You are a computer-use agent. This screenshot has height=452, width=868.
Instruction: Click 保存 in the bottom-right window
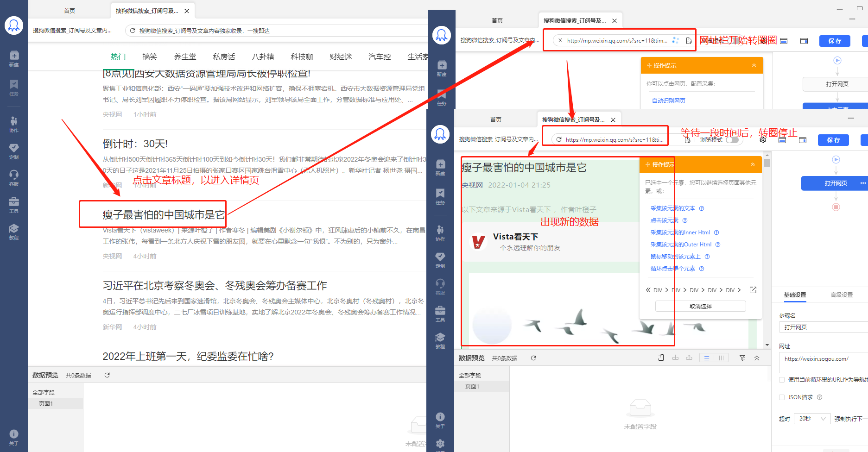833,140
